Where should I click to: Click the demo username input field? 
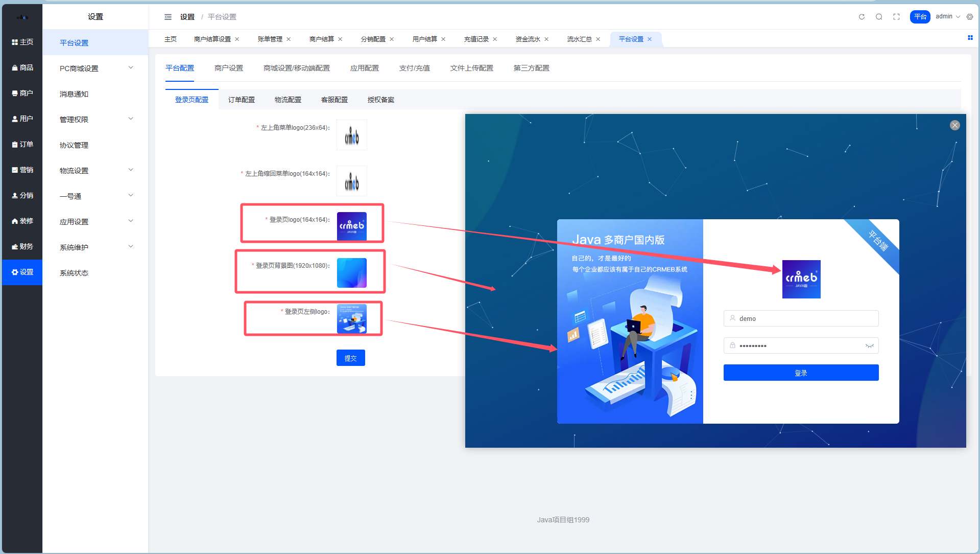800,318
